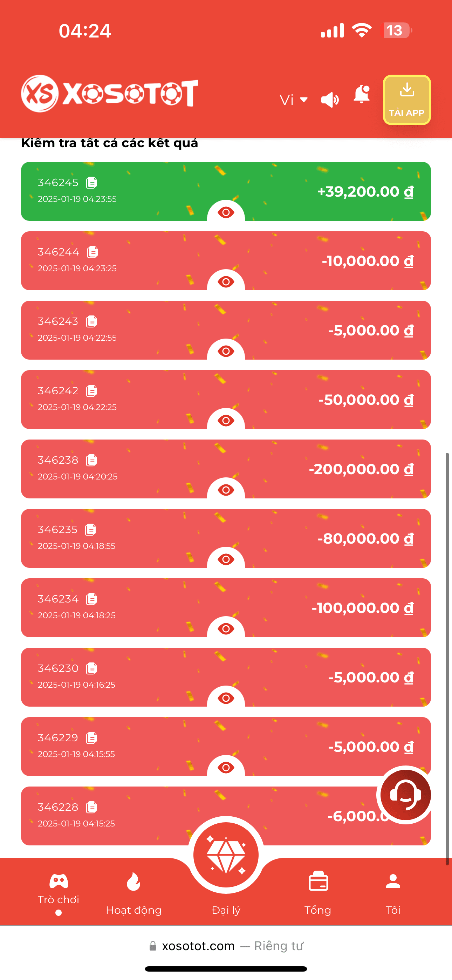Show details for winning round 346245

226,212
